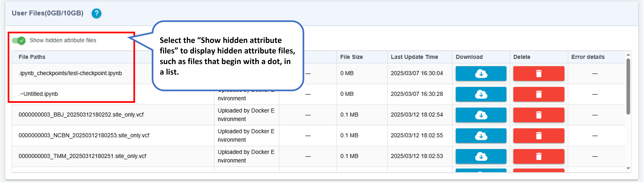Select the .~Untitled.ipynb file path

click(38, 94)
